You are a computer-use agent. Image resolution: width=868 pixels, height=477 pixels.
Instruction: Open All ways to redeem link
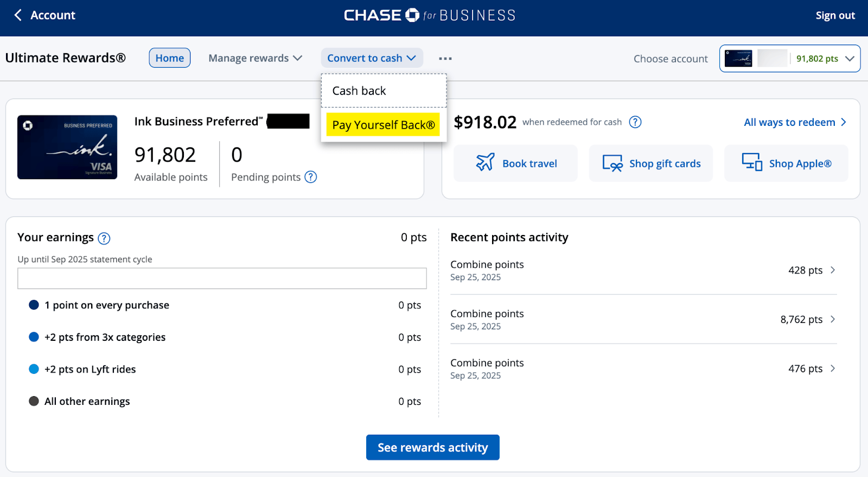click(x=795, y=122)
